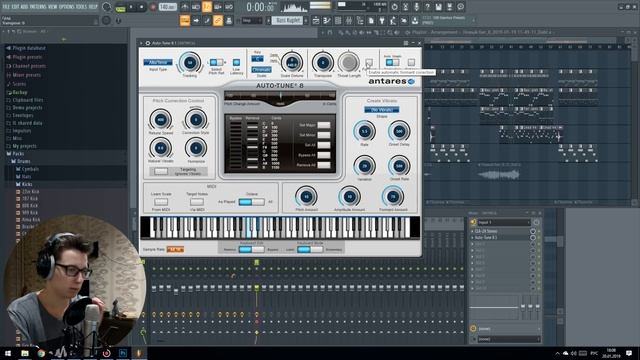Select Plugin database in browser
This screenshot has height=360, width=640.
point(29,48)
